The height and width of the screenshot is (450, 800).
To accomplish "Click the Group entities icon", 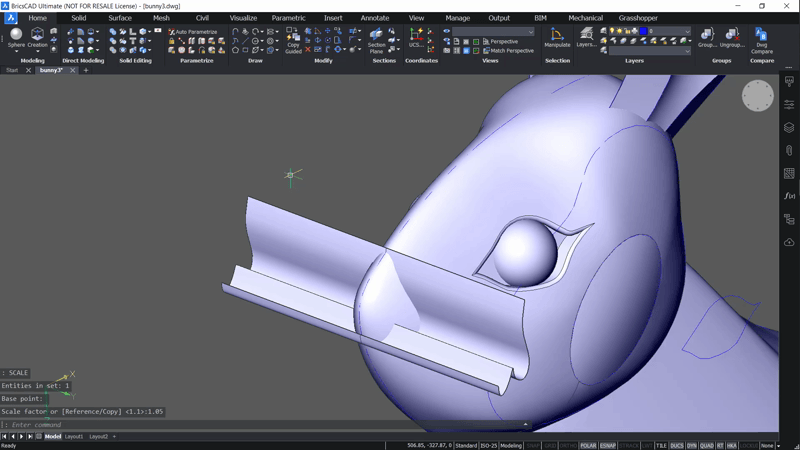I will pos(707,38).
